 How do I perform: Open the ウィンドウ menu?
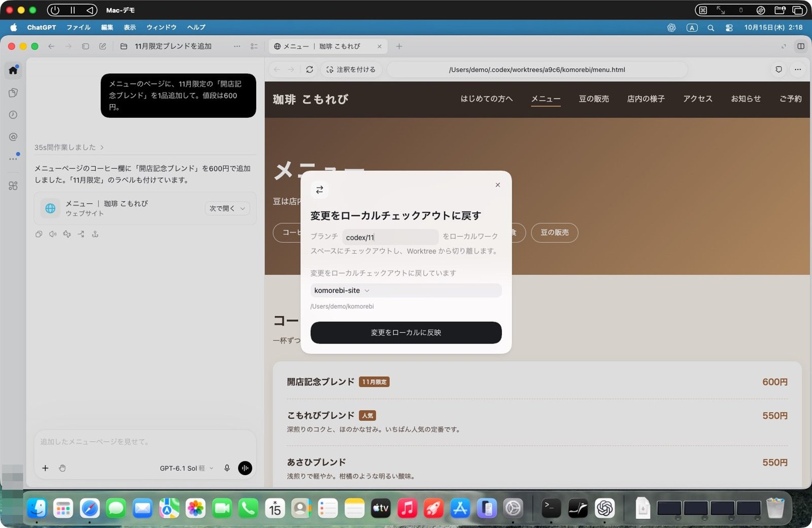tap(161, 27)
